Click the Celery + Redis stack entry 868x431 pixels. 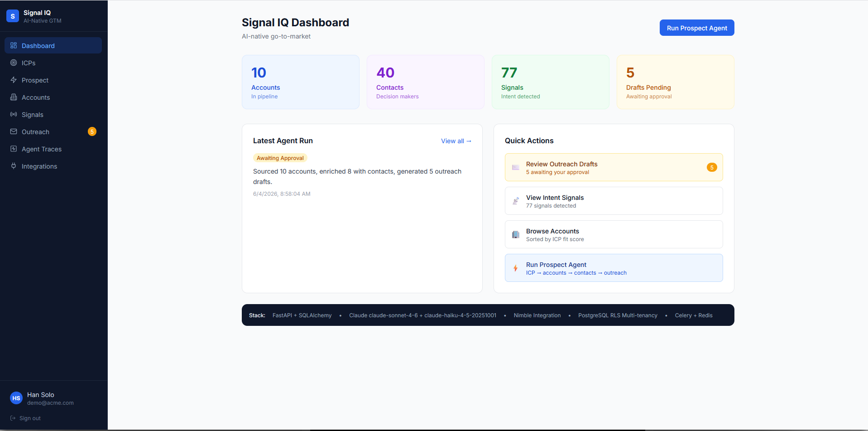694,315
